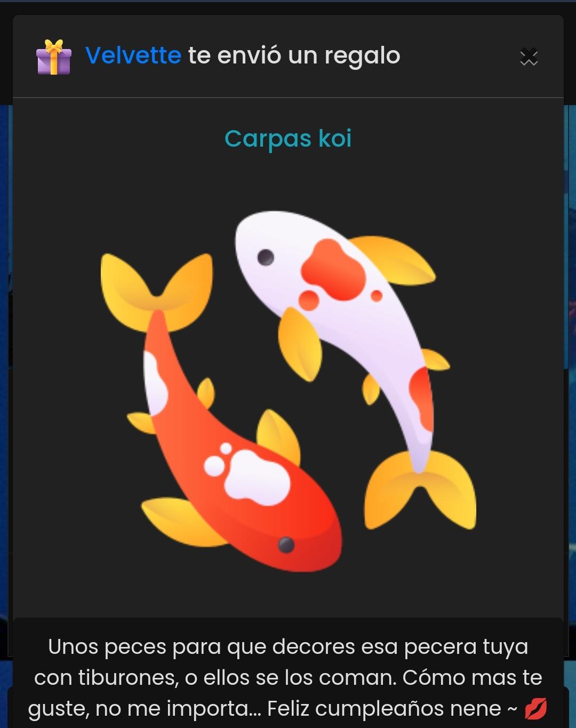Click the orange koi's dark eye
576x728 pixels.
point(286,545)
